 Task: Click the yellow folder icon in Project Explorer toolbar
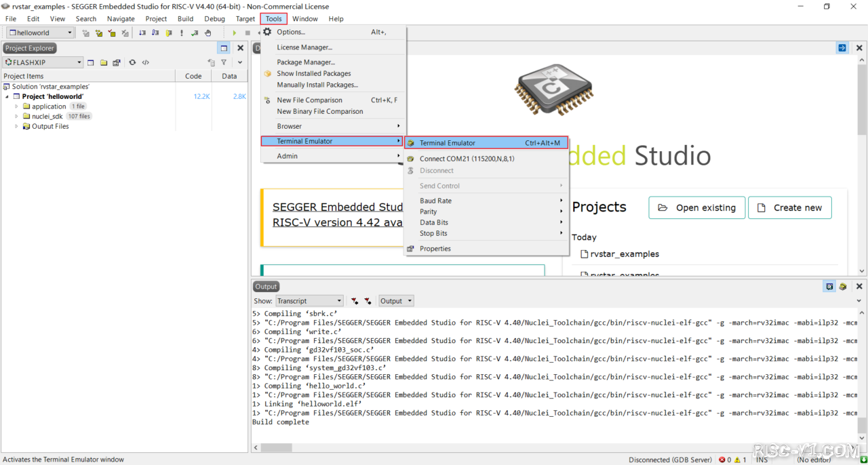click(104, 62)
